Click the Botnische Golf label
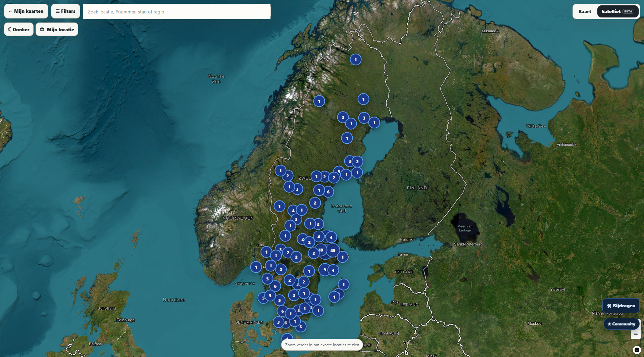The width and height of the screenshot is (644, 357). point(342,208)
